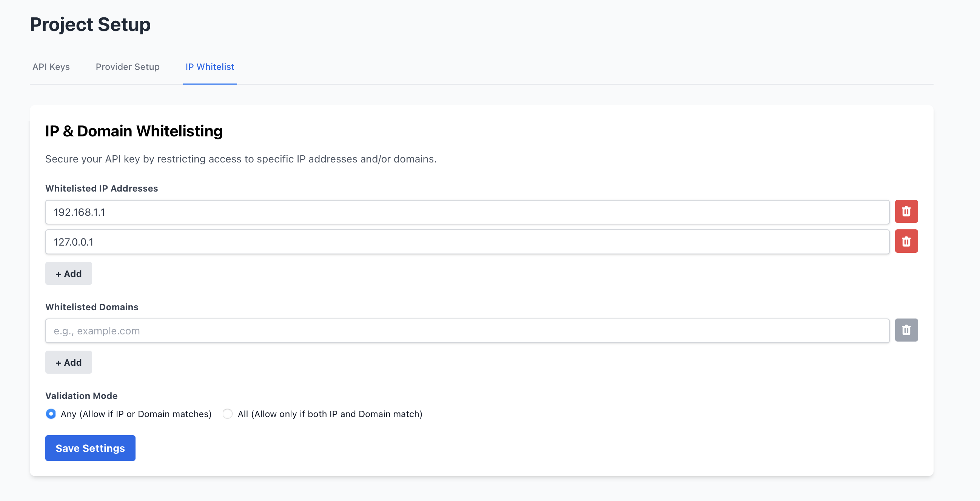
Task: Switch to the API Keys tab
Action: [x=51, y=67]
